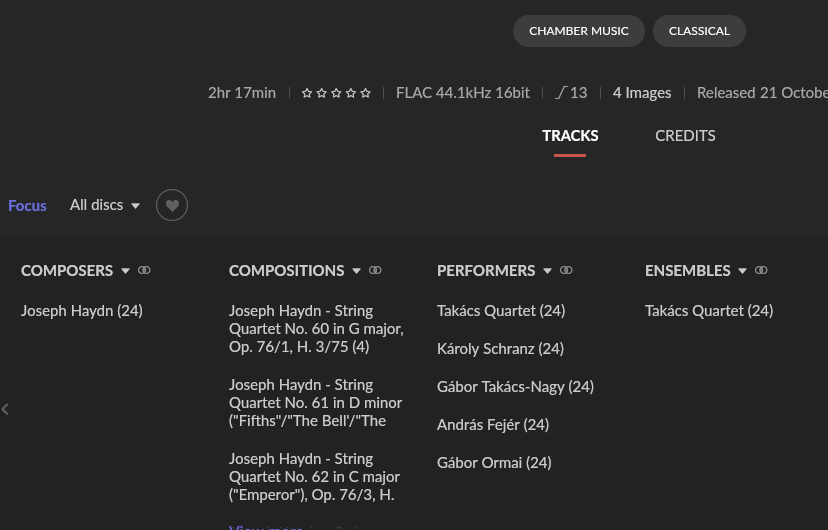Click the Classical genre tag
The height and width of the screenshot is (530, 828).
point(699,31)
